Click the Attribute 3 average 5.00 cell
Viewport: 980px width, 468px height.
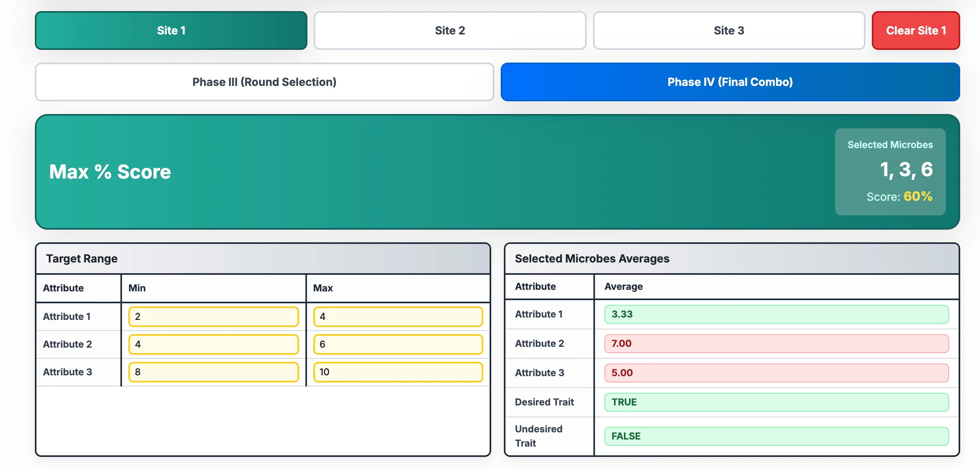[x=776, y=373]
